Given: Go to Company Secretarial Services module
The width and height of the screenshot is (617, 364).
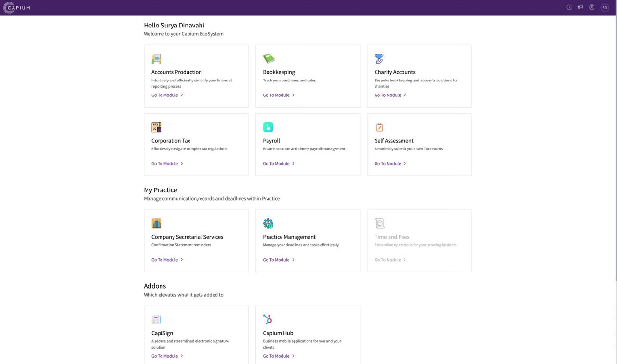Looking at the screenshot, I should 167,260.
